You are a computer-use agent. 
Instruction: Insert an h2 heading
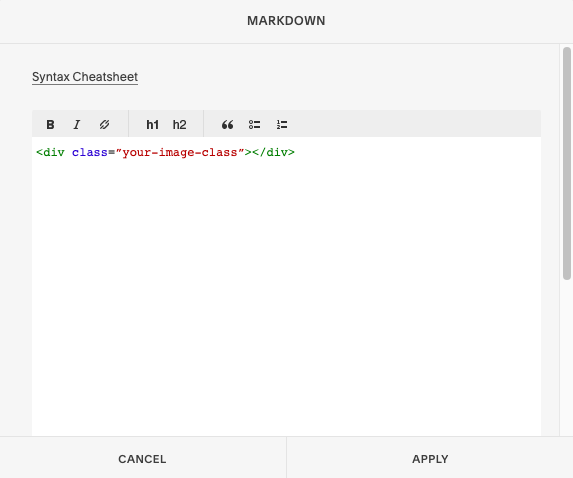[x=179, y=125]
